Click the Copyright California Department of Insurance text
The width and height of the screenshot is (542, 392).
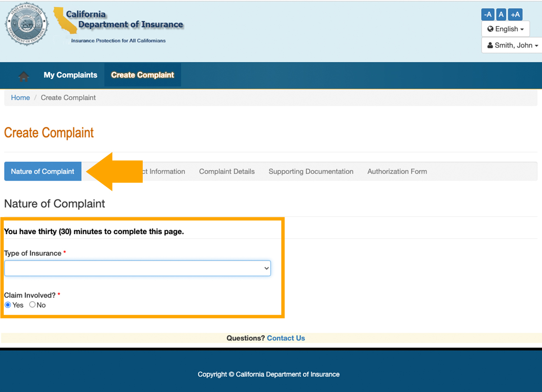268,374
